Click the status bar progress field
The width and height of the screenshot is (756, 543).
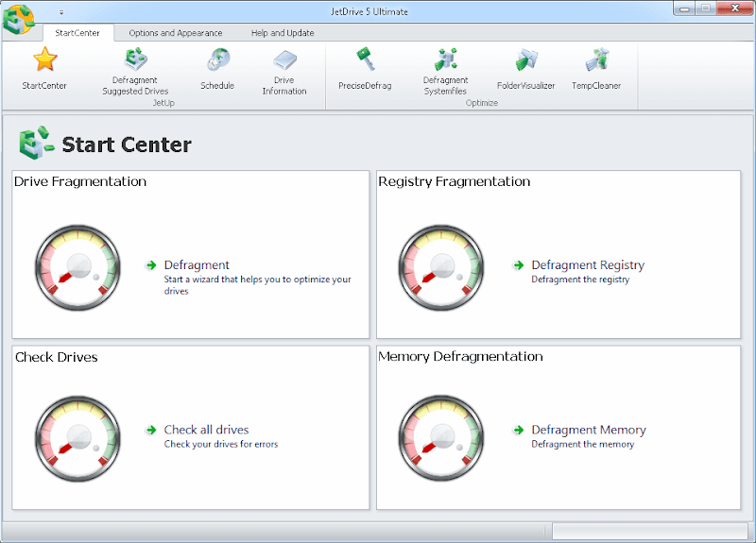[x=648, y=531]
